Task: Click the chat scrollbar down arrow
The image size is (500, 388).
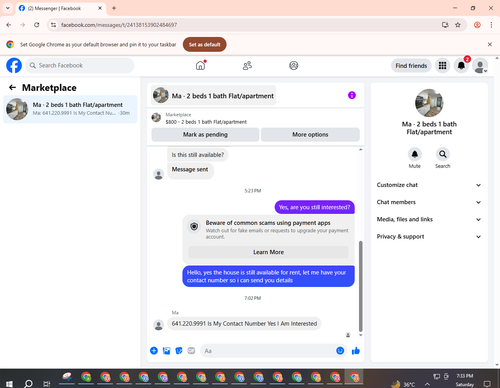Action: click(x=360, y=335)
